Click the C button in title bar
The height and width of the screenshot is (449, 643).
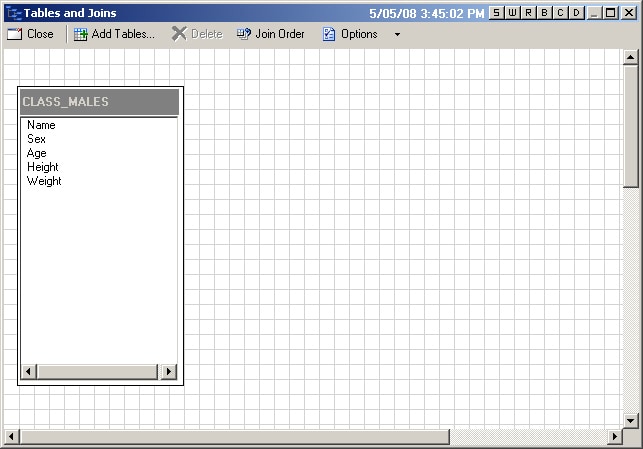[561, 13]
